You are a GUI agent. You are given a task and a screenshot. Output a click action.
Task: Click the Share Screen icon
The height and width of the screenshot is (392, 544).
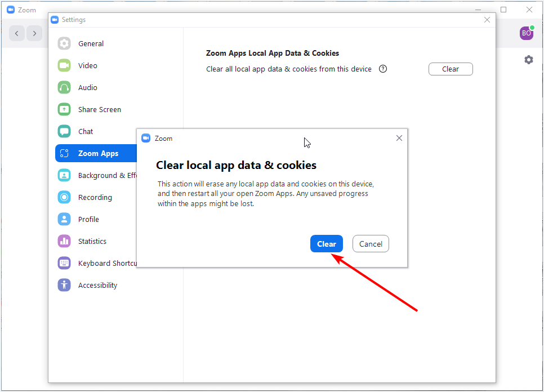pyautogui.click(x=64, y=109)
